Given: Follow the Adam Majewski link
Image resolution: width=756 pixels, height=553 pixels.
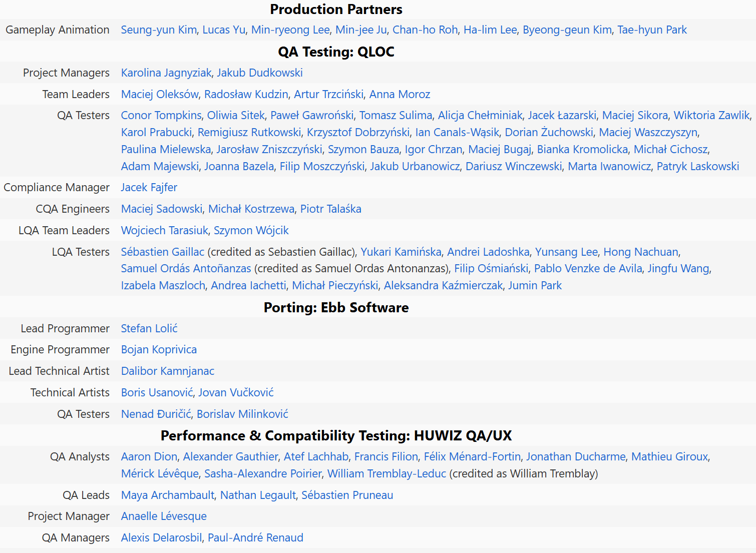Looking at the screenshot, I should tap(160, 167).
